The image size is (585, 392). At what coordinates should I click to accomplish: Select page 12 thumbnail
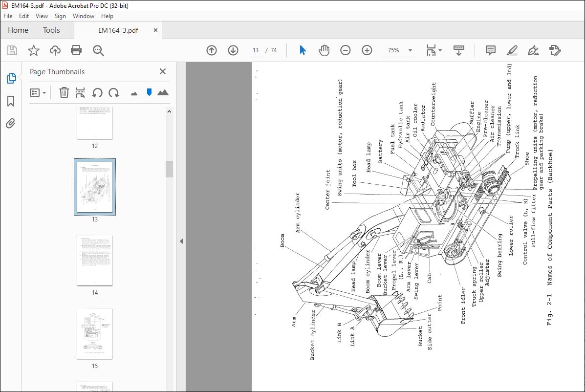[x=95, y=123]
